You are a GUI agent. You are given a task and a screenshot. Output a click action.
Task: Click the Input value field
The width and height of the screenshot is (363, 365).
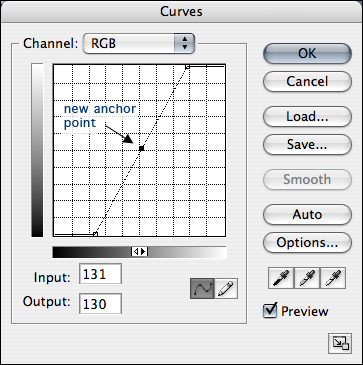coord(100,274)
